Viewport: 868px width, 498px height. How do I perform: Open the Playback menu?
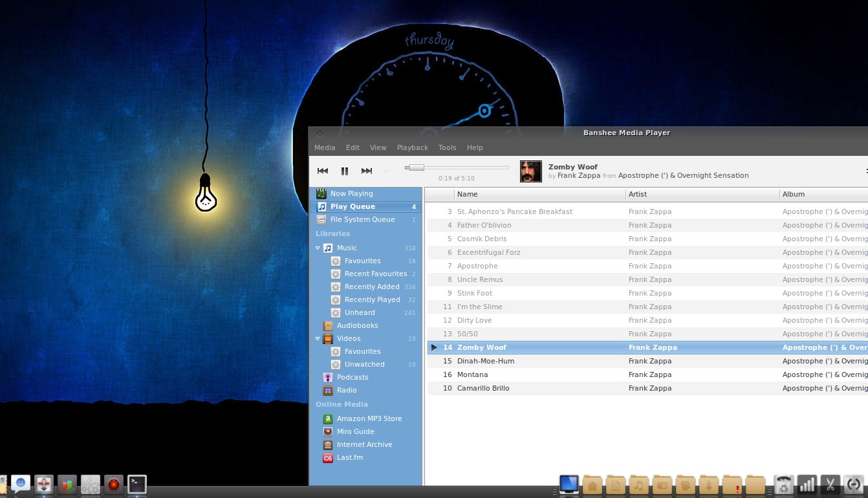tap(413, 147)
